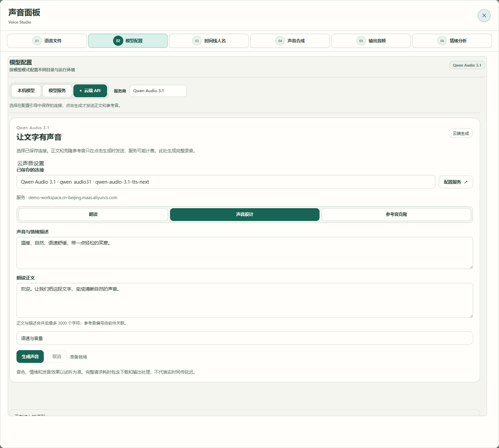Click the 让文字有声音 heading
This screenshot has height=448, width=499.
tap(39, 137)
